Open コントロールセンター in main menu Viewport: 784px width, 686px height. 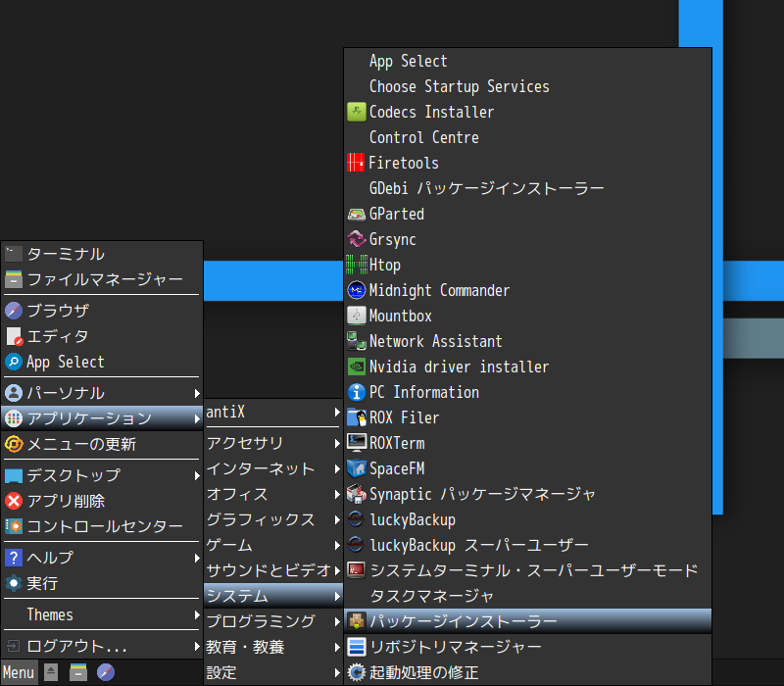(102, 526)
